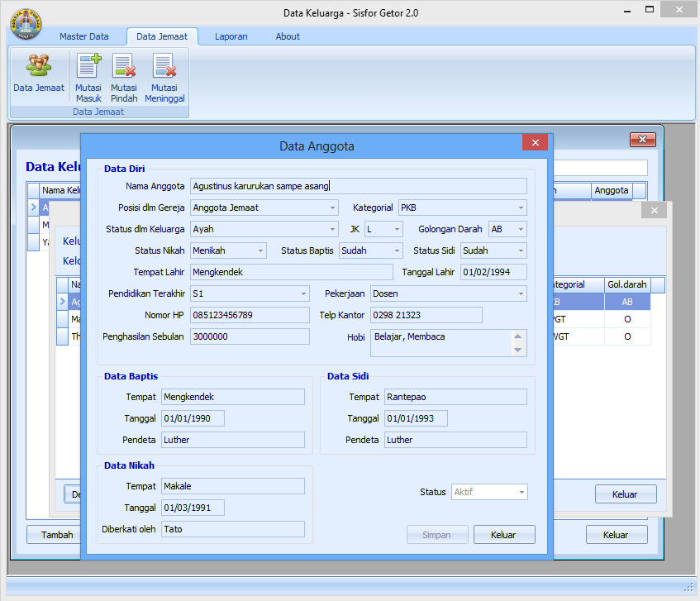
Task: Click the Mutasi Meninggal icon
Action: click(x=164, y=78)
